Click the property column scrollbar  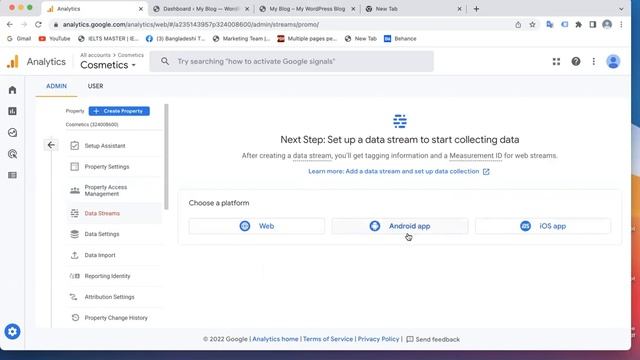tap(166, 157)
